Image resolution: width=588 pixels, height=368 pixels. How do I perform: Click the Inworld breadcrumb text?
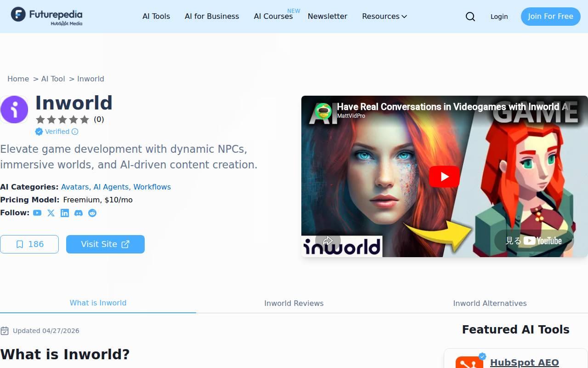point(90,79)
